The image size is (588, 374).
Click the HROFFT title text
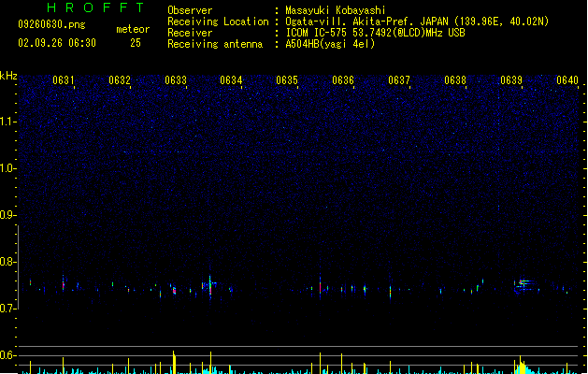click(95, 7)
